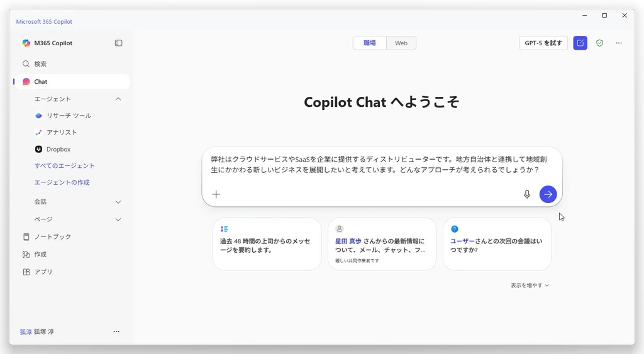644x354 pixels.
Task: Open アプリ from the sidebar
Action: 37,272
